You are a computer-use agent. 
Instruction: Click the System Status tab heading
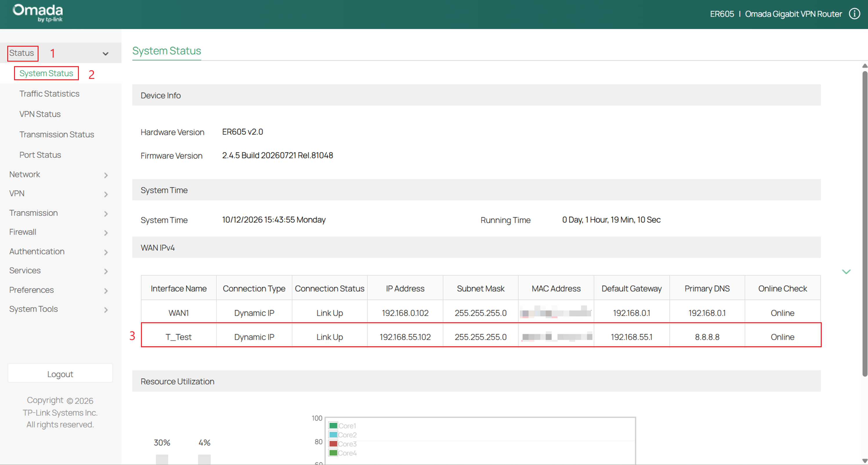click(x=167, y=50)
